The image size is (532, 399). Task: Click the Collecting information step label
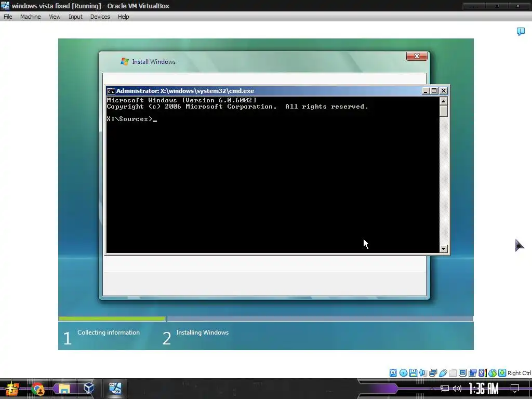click(x=109, y=332)
